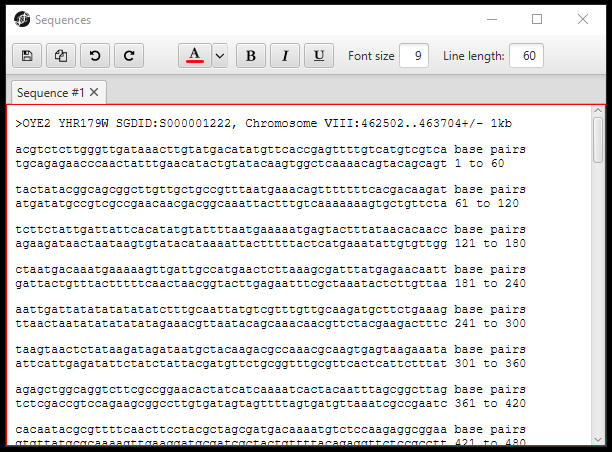Click sequence line starting 'aattgattatatatat'
Image resolution: width=612 pixels, height=452 pixels.
point(231,310)
